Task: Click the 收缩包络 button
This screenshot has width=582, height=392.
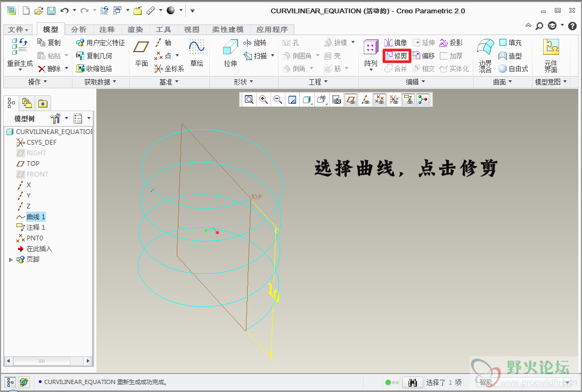Action: tap(94, 69)
